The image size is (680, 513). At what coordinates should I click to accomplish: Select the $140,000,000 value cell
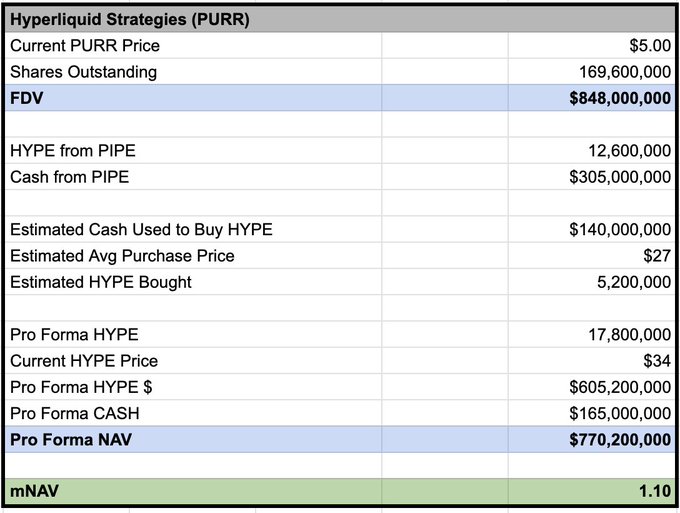(x=620, y=230)
